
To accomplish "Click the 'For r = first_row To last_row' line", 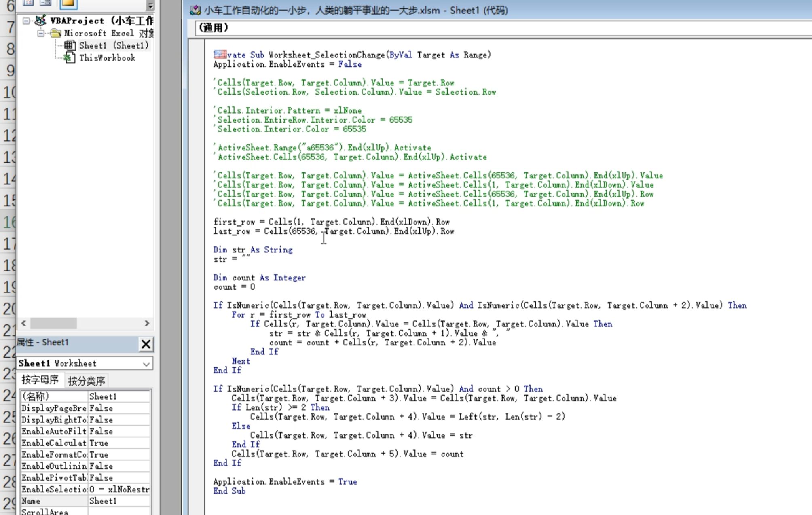I will tap(299, 315).
